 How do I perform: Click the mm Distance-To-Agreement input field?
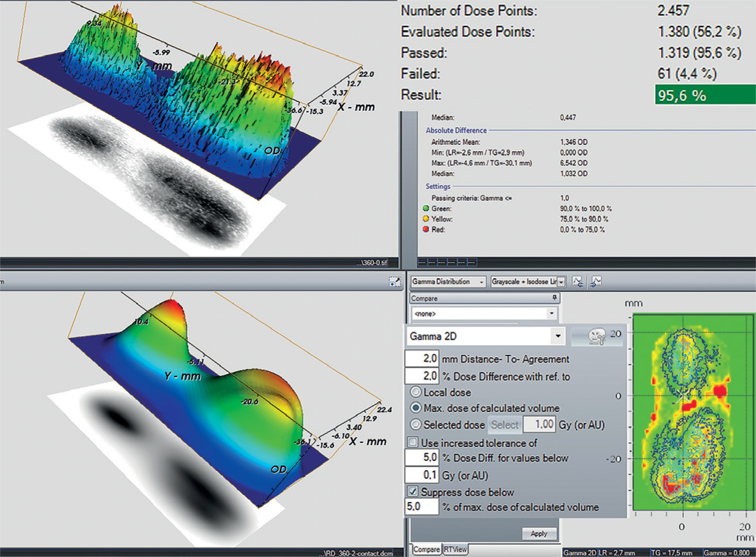422,359
